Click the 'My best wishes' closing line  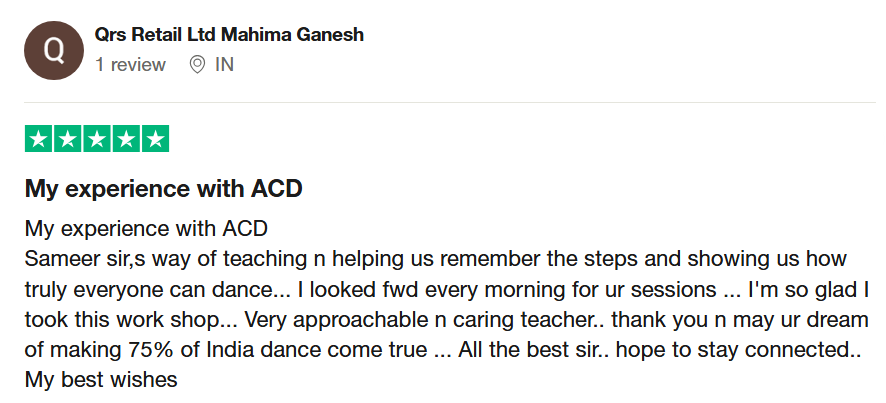click(x=101, y=381)
